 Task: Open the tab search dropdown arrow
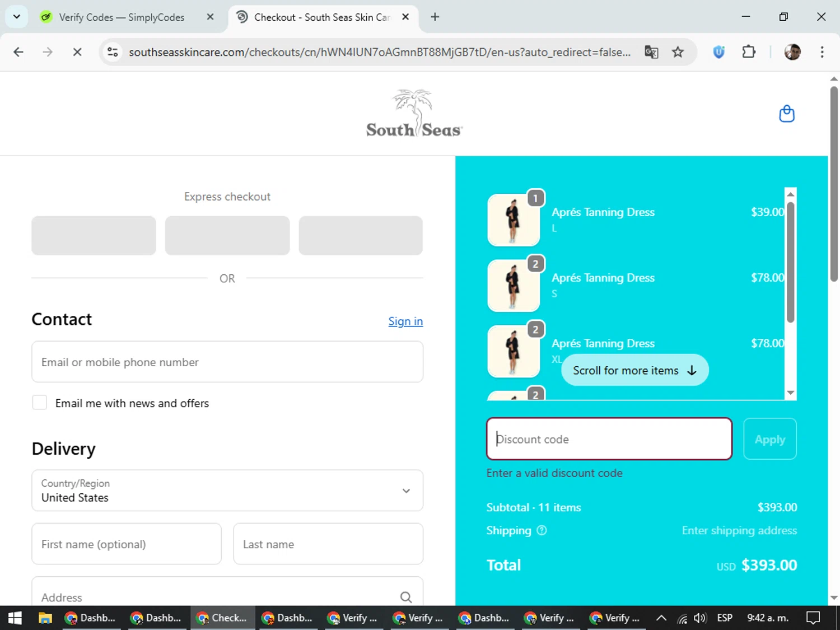[x=17, y=17]
